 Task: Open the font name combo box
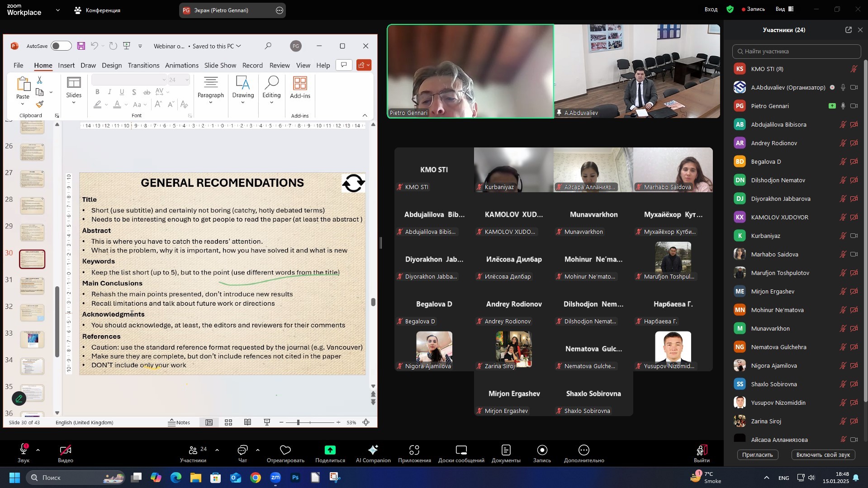[129, 80]
